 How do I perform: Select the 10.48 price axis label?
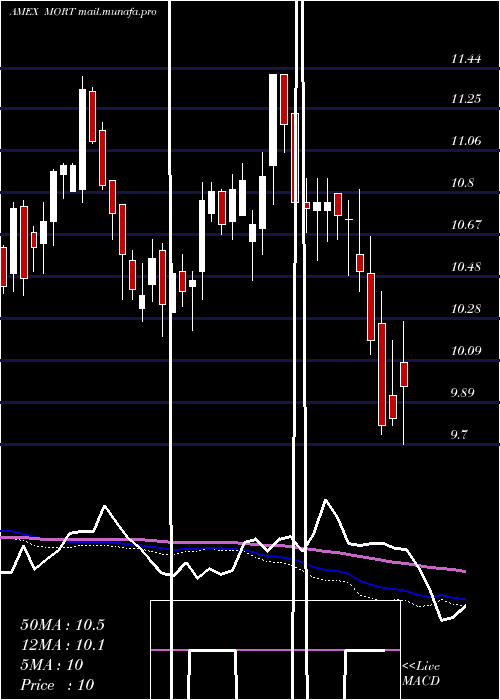click(466, 267)
